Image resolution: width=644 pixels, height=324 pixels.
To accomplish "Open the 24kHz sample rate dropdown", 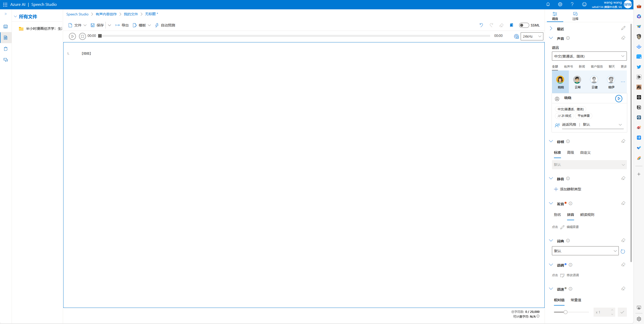I will point(532,36).
